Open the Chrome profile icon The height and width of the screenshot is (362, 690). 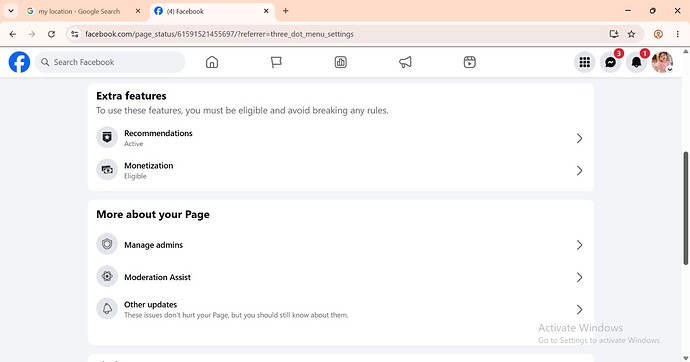click(x=658, y=34)
